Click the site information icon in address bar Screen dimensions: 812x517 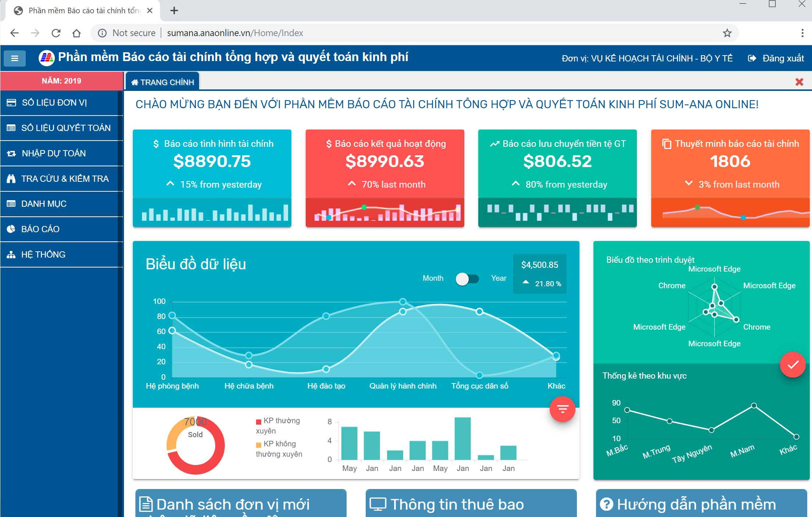coord(102,33)
